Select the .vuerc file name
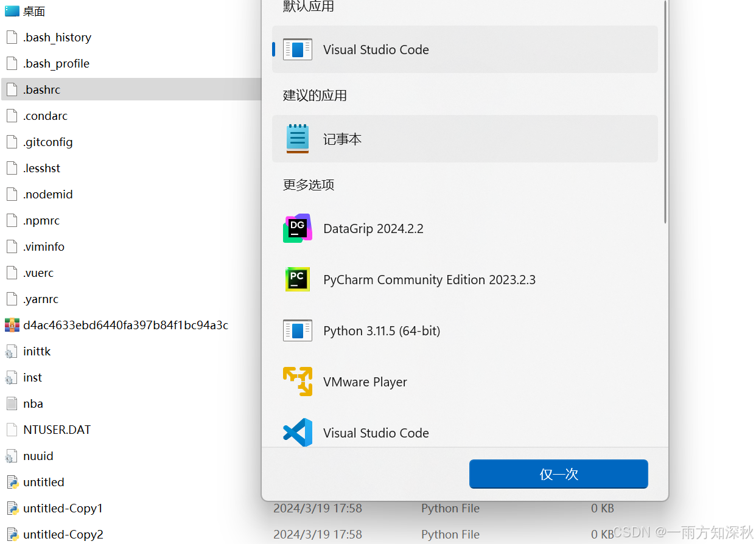This screenshot has width=756, height=544. (38, 273)
